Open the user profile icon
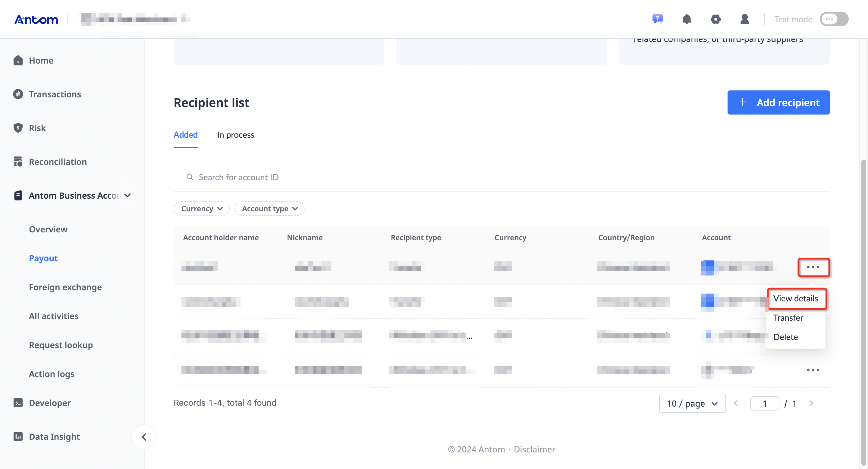The height and width of the screenshot is (469, 868). (745, 19)
